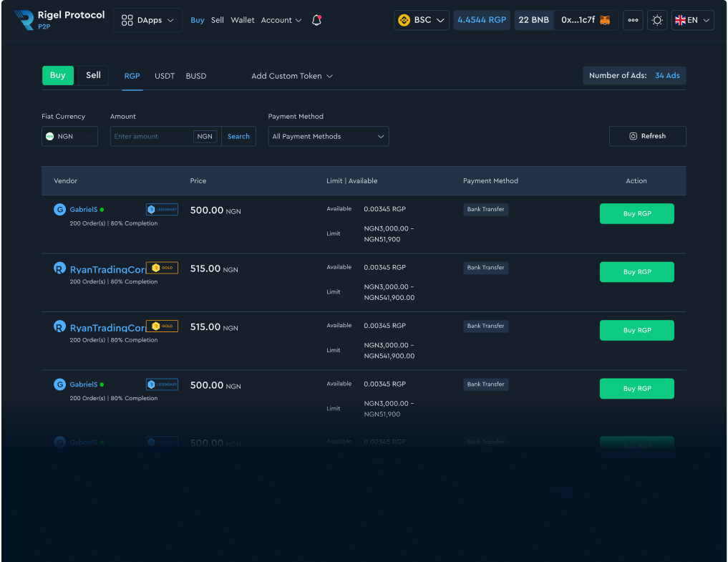Click Gold badge in third row
The width and height of the screenshot is (728, 562).
162,326
